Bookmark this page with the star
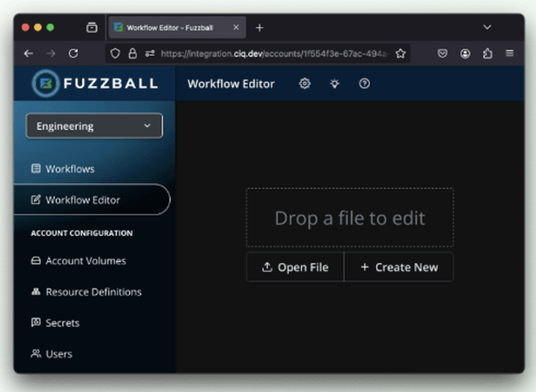Screen dimensions: 536x392 [400, 54]
